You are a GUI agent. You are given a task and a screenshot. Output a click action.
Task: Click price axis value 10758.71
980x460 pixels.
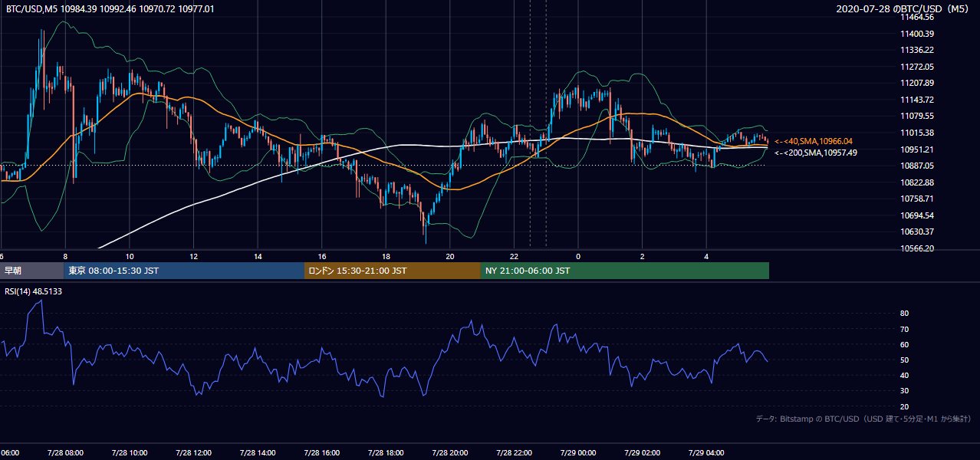pos(917,199)
